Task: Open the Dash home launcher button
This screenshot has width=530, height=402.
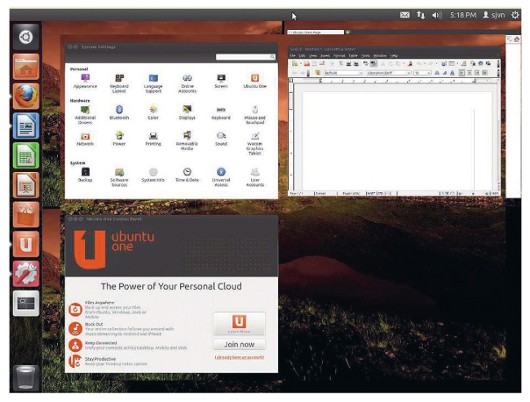Action: point(26,37)
